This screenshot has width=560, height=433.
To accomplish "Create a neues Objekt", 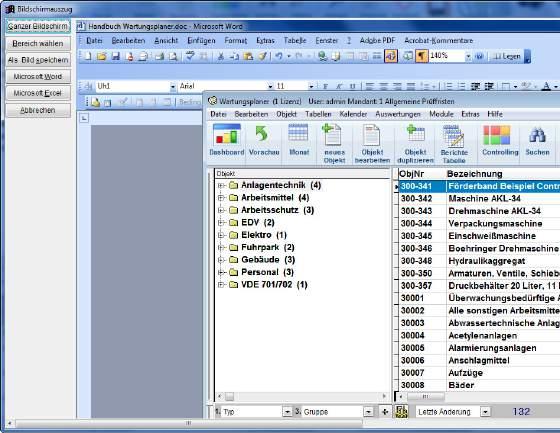I will tap(334, 144).
